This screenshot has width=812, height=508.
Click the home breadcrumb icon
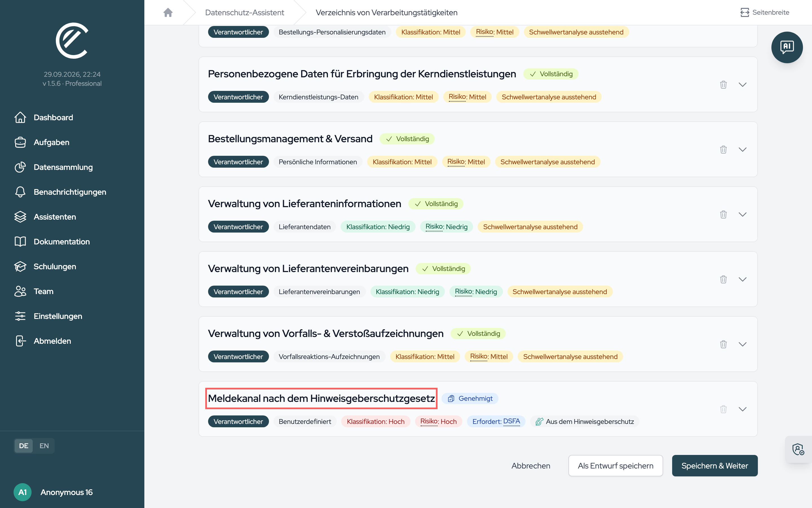tap(168, 12)
